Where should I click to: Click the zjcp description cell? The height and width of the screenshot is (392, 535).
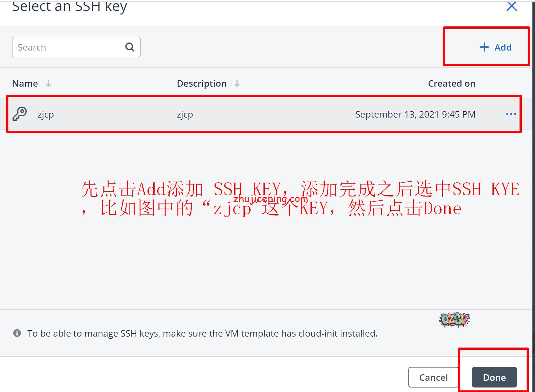coord(185,115)
